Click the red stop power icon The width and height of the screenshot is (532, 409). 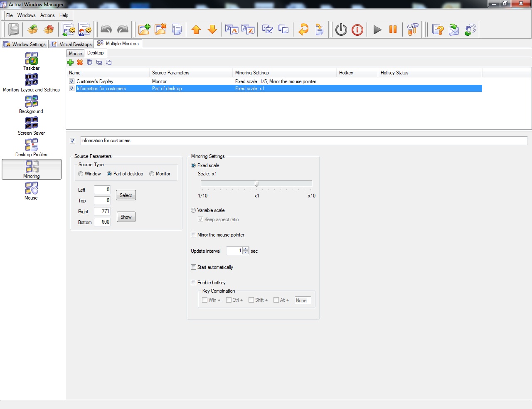tap(357, 30)
